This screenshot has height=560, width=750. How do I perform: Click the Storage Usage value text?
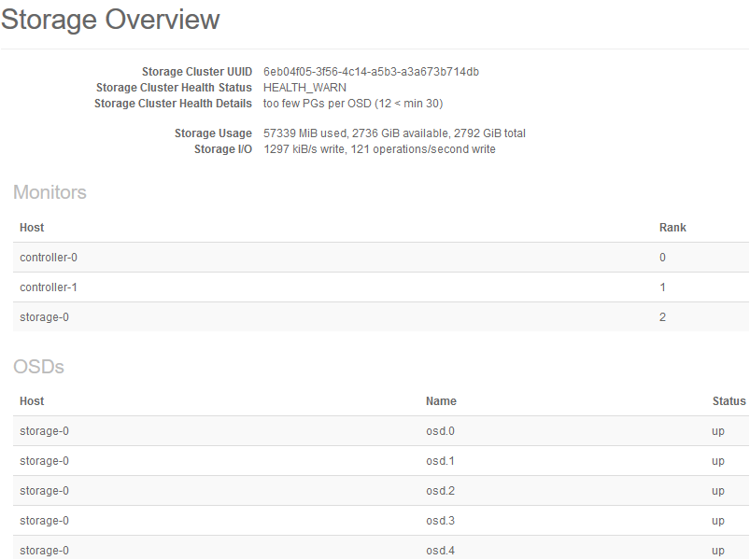(x=394, y=133)
